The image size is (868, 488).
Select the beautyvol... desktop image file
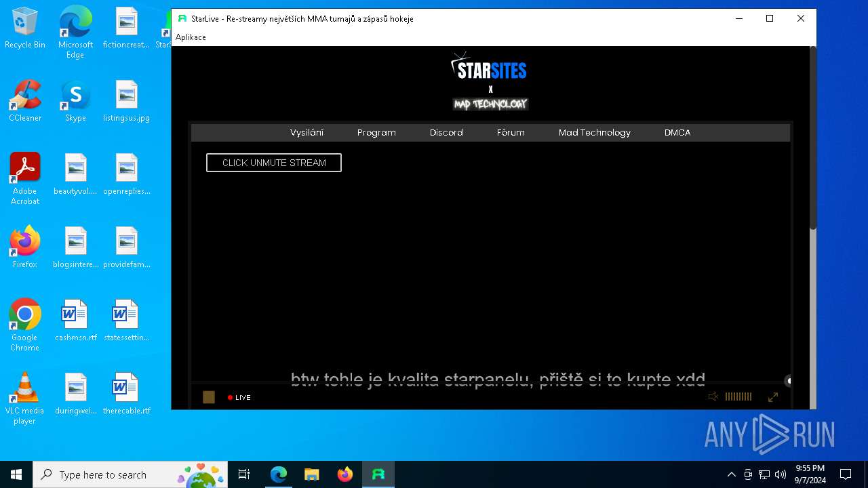(x=75, y=175)
